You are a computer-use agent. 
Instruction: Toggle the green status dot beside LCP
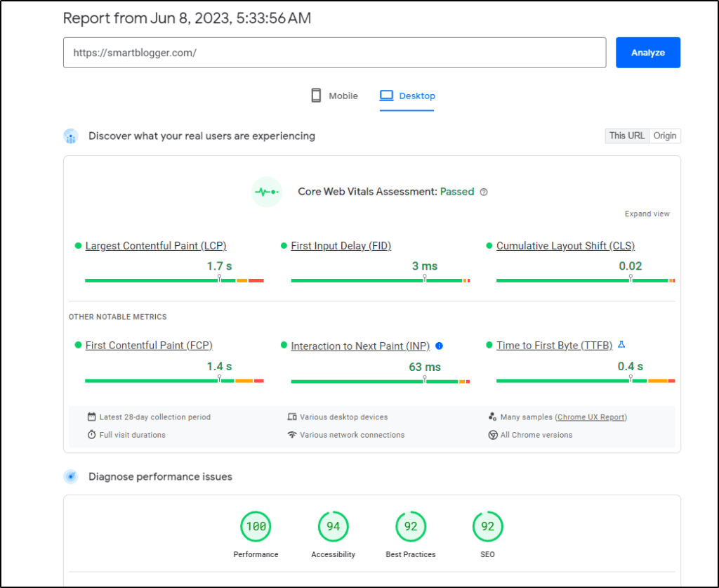[77, 246]
